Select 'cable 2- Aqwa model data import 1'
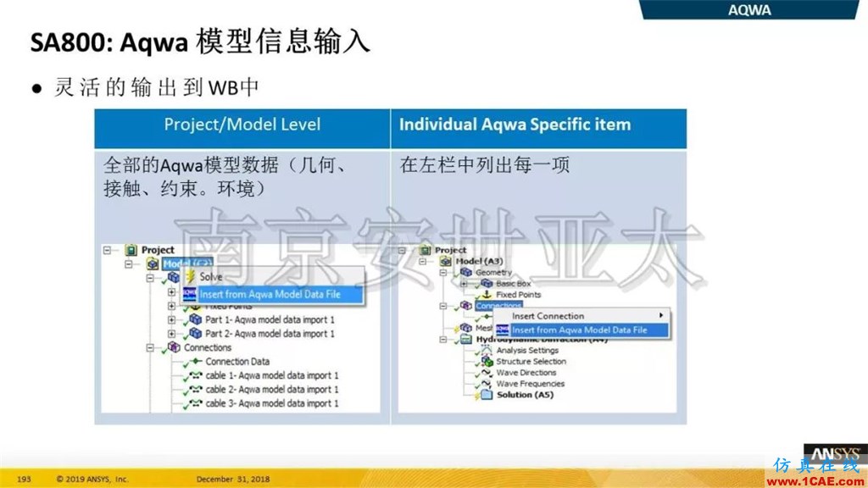This screenshot has width=868, height=488. point(272,389)
